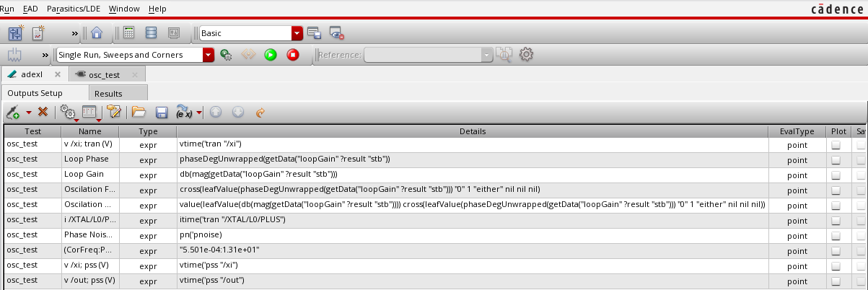Viewport: 868px width, 290px height.
Task: Check Plot box for v /out; pss row
Action: 836,281
